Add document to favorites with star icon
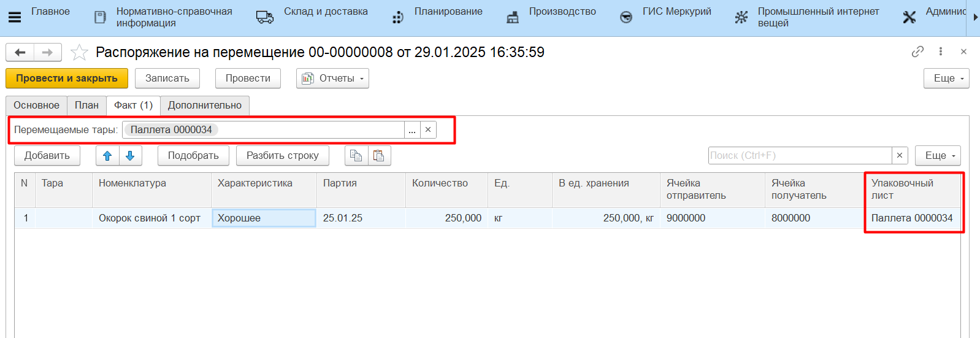The image size is (980, 338). (x=79, y=53)
